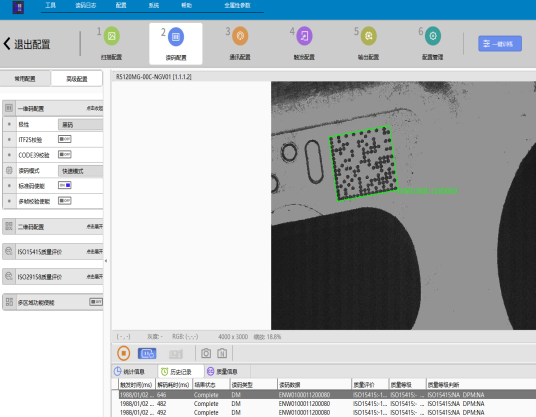Open step 5 olive output configuration icon
Screen dimensions: 536x417
click(x=368, y=36)
